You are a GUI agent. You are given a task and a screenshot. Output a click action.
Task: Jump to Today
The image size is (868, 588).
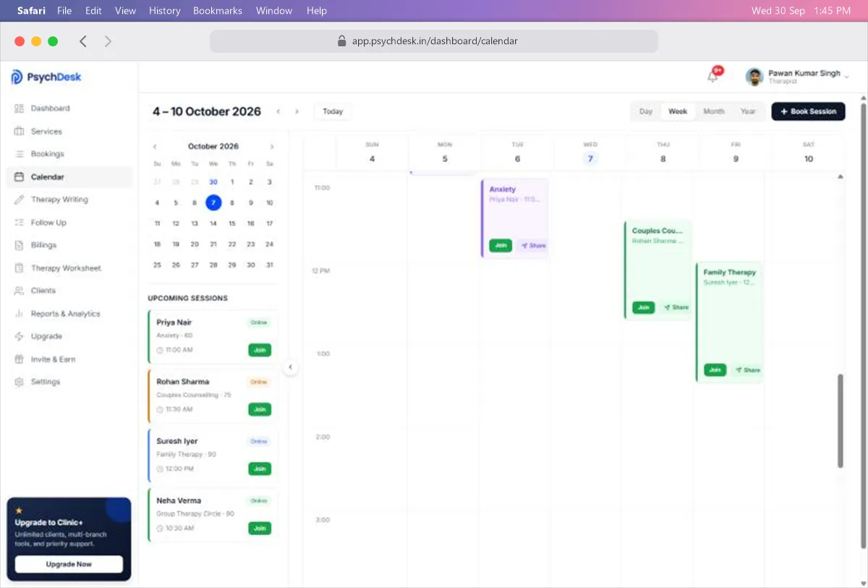[x=333, y=111]
